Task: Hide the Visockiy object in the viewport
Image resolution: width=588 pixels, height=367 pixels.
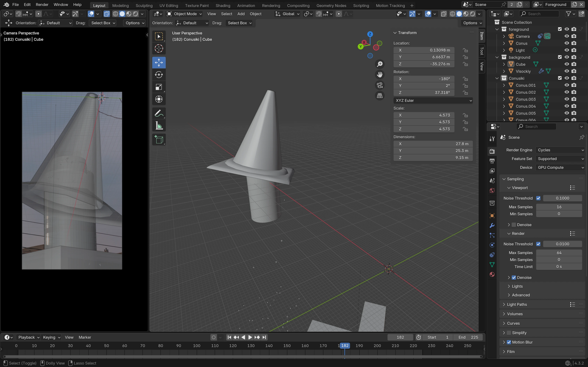Action: pyautogui.click(x=567, y=71)
